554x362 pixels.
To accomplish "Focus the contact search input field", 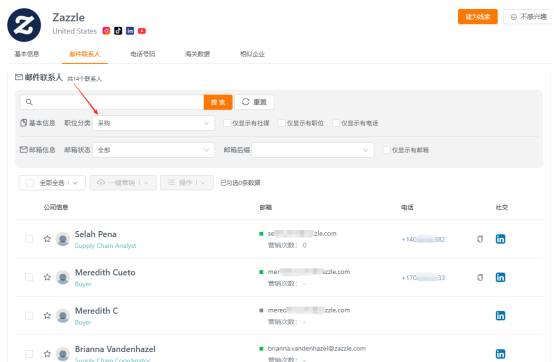I will [112, 102].
